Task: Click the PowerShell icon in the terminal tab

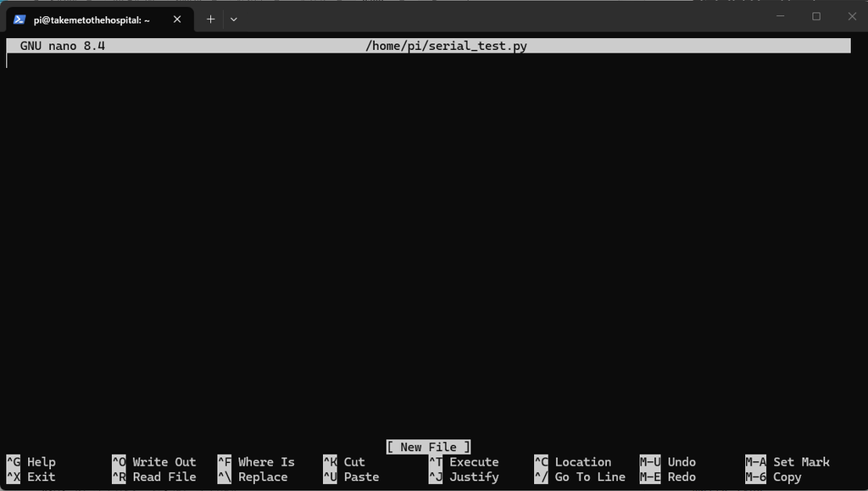Action: point(19,20)
